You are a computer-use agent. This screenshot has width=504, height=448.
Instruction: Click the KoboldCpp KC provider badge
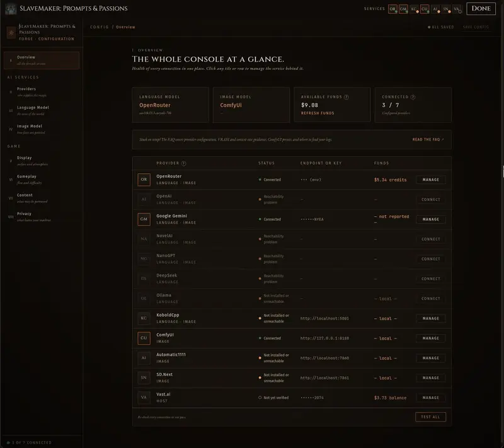click(x=144, y=318)
